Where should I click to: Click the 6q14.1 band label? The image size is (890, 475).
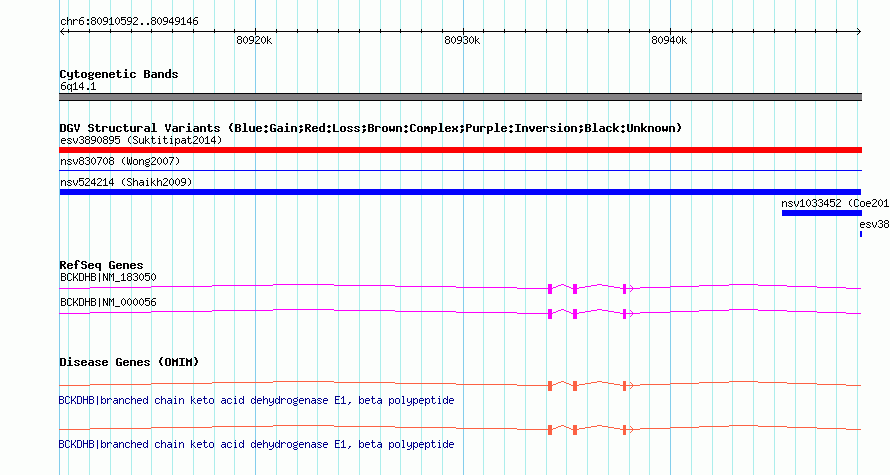tap(78, 86)
